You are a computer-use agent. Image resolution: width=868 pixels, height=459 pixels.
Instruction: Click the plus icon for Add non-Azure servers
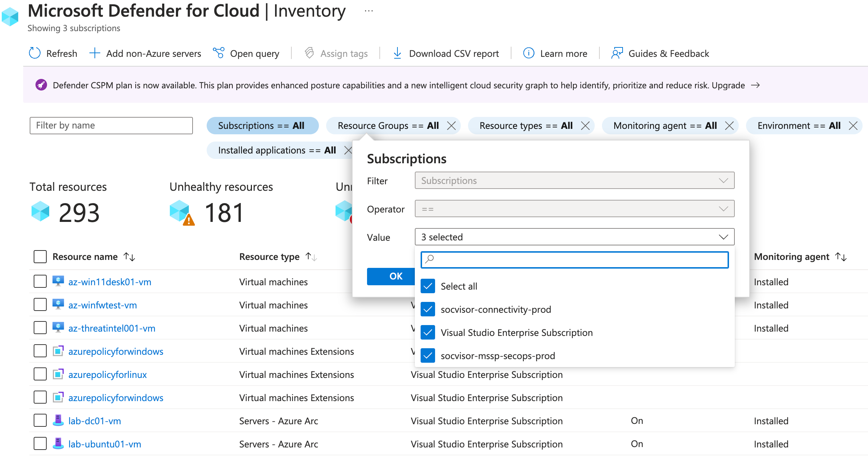click(x=95, y=53)
